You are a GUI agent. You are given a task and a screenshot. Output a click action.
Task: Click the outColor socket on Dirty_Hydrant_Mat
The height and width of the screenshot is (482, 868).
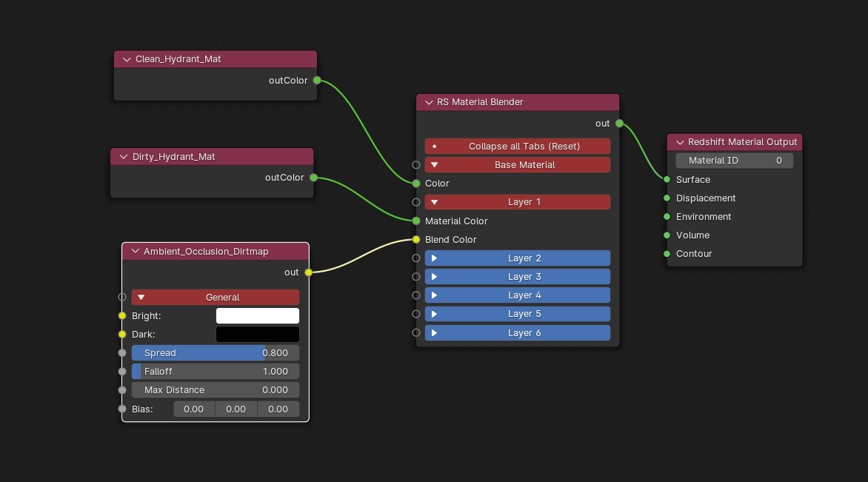coord(314,178)
